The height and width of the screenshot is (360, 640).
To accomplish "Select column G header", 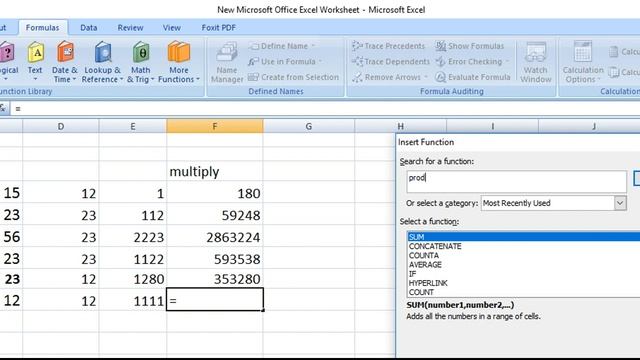I will [x=309, y=127].
